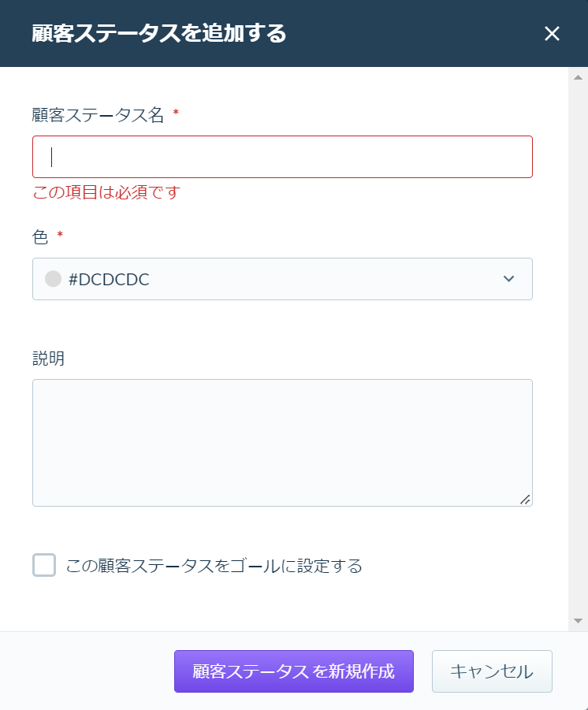
Task: Enable the goal setting checkbox
Action: pos(44,565)
